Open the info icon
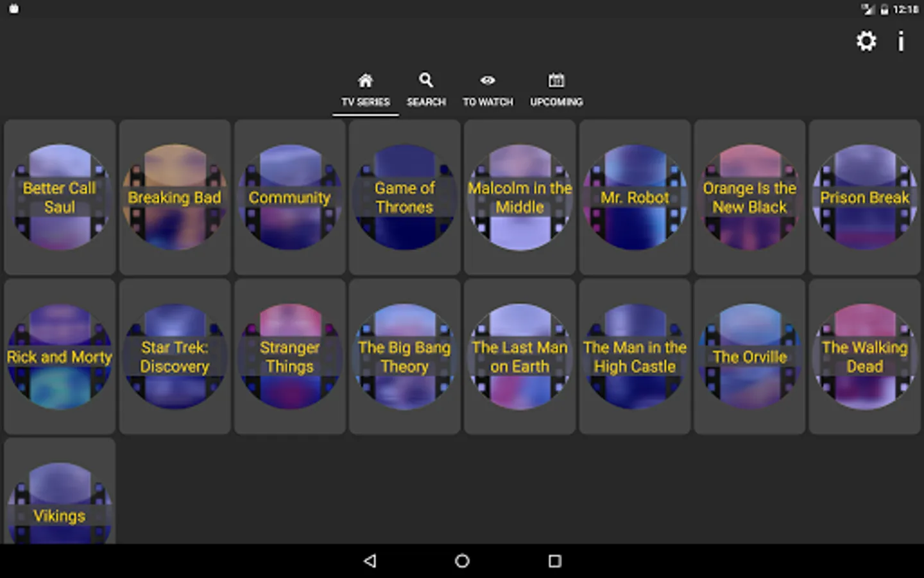This screenshot has height=578, width=924. point(901,41)
